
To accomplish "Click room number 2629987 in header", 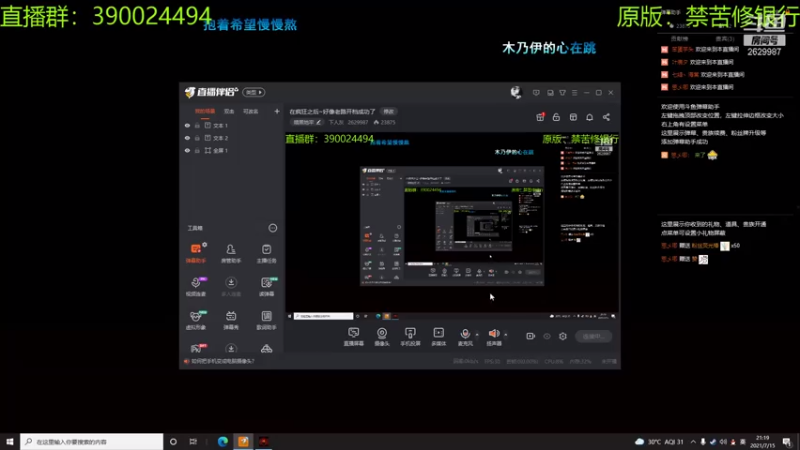I will tap(357, 122).
